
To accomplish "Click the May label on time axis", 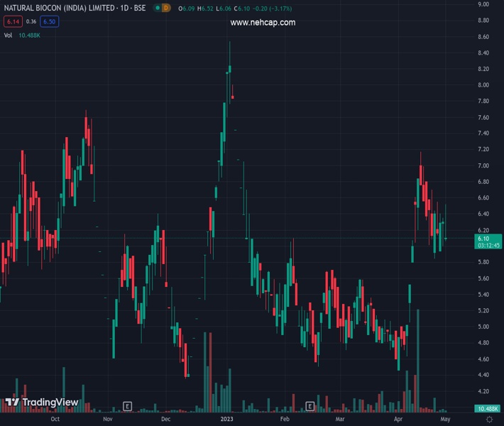I will tap(445, 420).
